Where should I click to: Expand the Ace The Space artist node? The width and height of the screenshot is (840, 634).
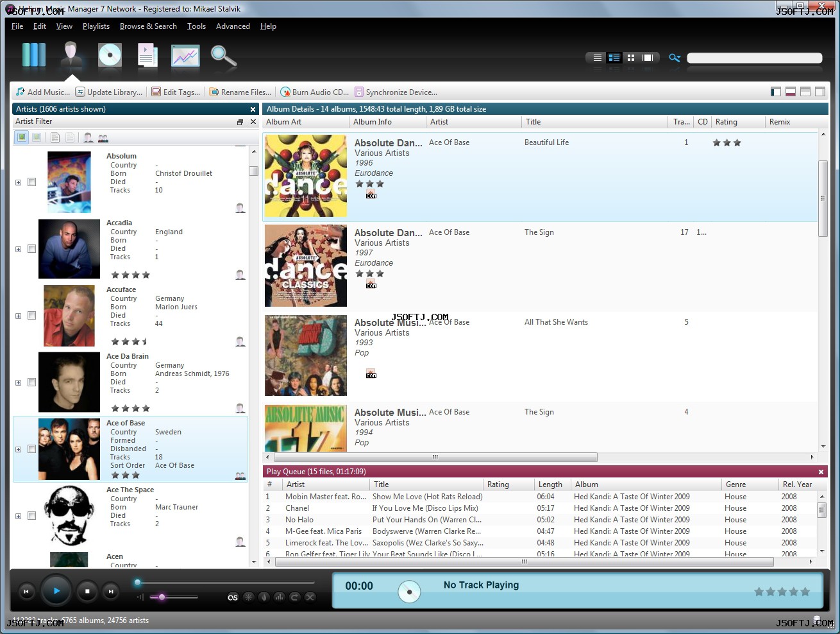[x=18, y=516]
